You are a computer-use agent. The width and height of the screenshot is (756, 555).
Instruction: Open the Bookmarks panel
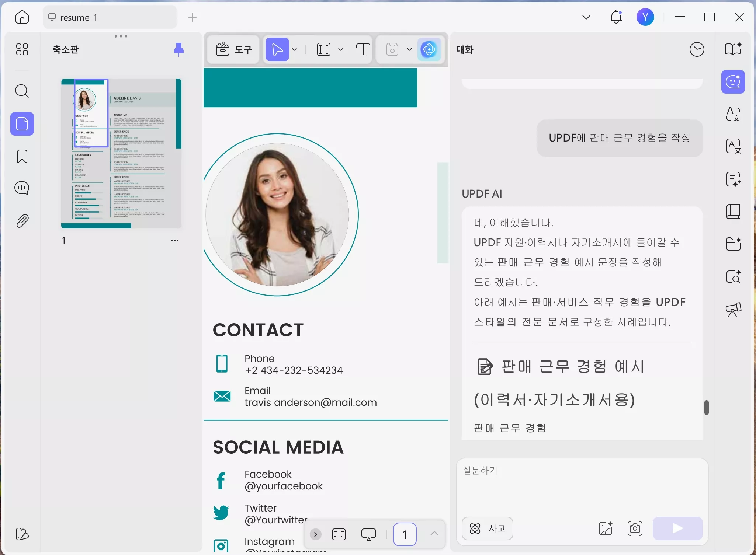22,156
